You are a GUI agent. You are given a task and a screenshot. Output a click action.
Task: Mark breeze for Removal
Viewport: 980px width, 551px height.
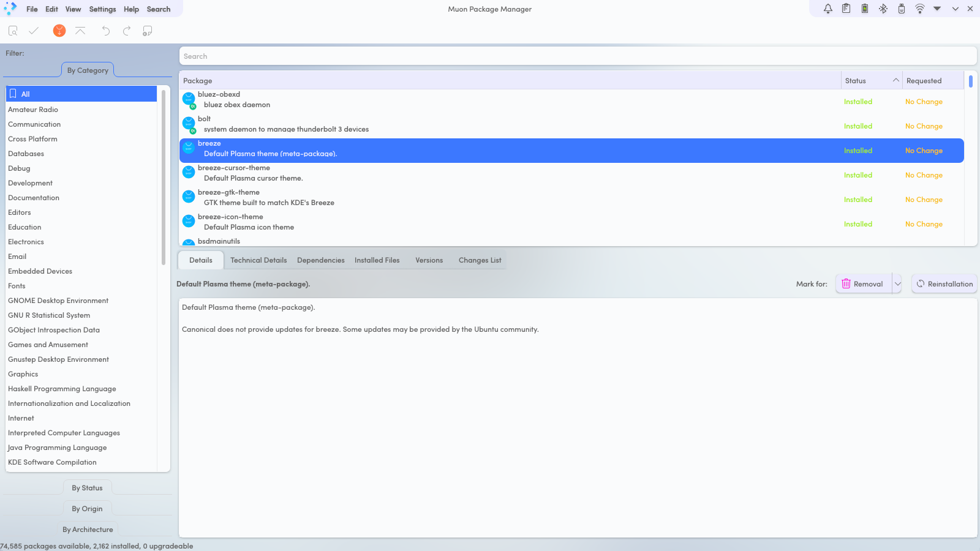coord(864,284)
